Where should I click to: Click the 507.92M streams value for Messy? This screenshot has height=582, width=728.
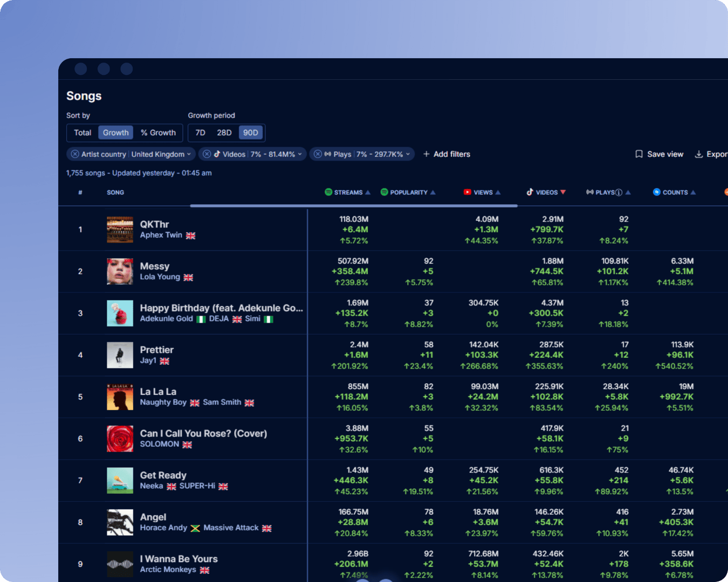pyautogui.click(x=353, y=261)
